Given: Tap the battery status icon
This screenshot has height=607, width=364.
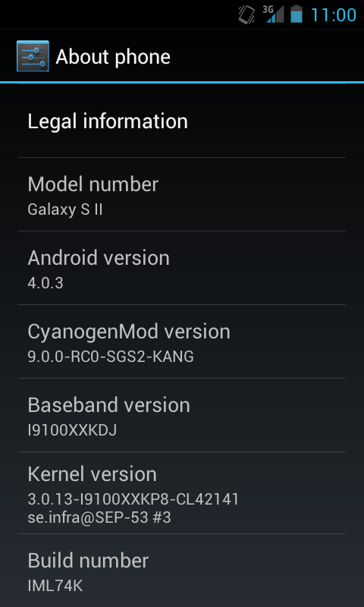Looking at the screenshot, I should point(297,14).
